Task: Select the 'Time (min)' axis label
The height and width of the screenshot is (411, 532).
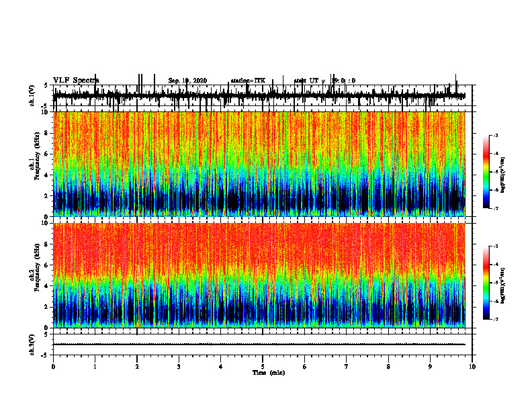Action: pos(269,373)
